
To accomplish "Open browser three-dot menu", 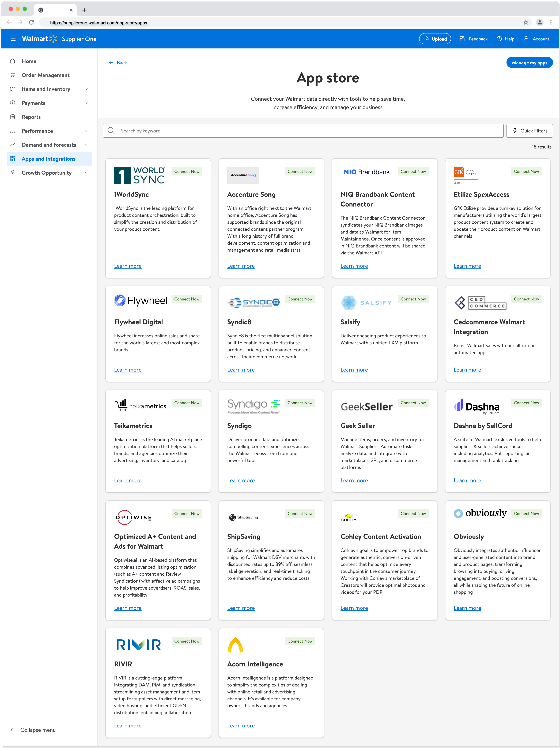I will 551,23.
